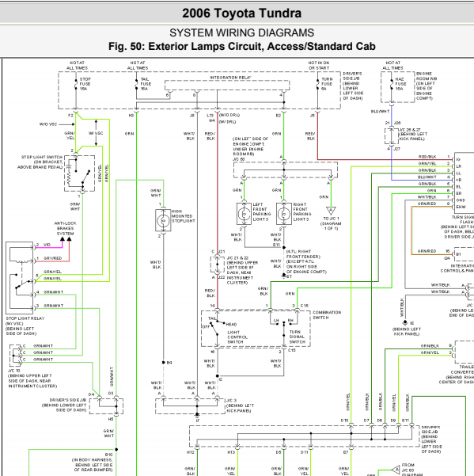Click the IF ground symbol under J/C 3
474x476 pixels.
(197, 415)
